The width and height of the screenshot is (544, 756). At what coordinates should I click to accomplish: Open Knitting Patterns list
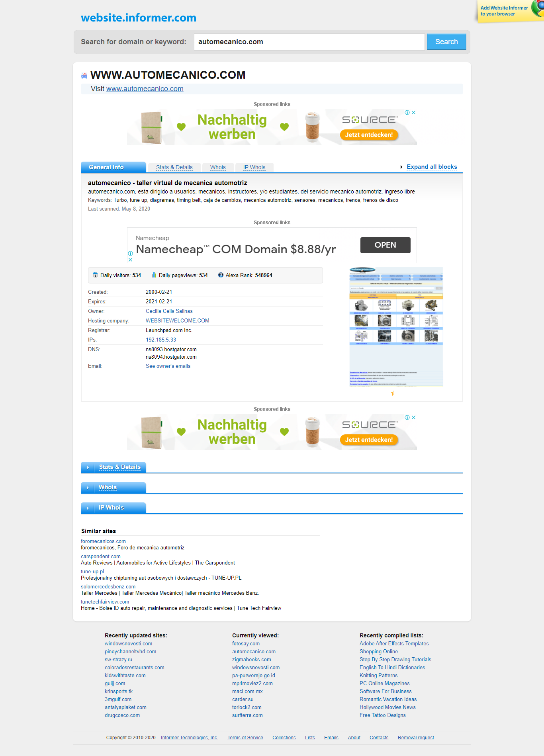pos(379,676)
